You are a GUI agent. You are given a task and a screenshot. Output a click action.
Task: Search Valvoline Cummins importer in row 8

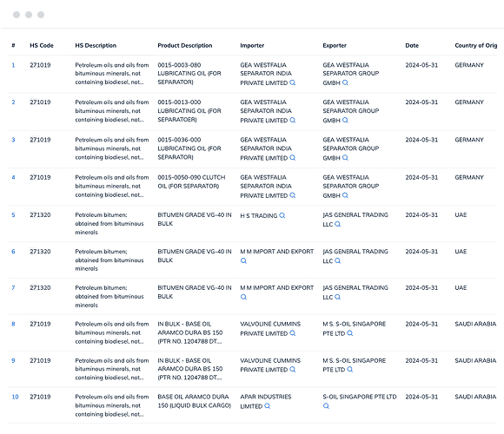tap(293, 333)
